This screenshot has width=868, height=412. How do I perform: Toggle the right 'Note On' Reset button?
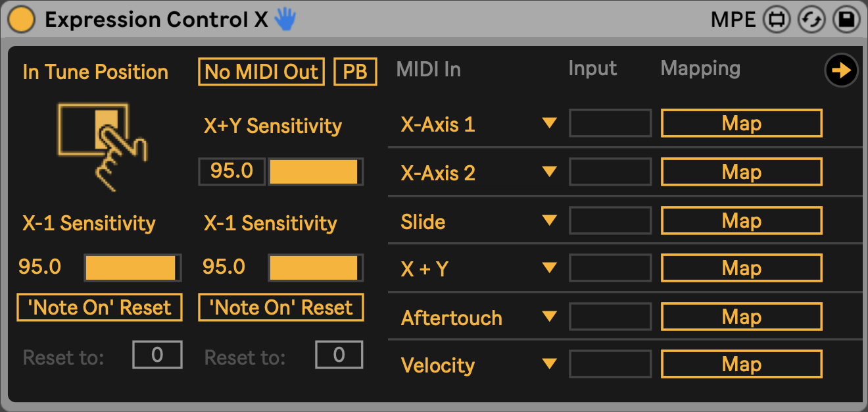coord(281,307)
